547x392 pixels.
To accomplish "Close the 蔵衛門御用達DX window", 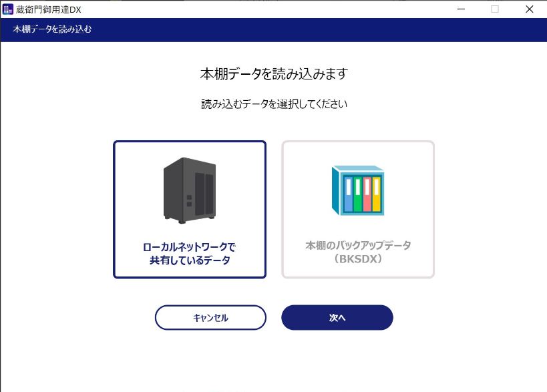I will [x=529, y=9].
